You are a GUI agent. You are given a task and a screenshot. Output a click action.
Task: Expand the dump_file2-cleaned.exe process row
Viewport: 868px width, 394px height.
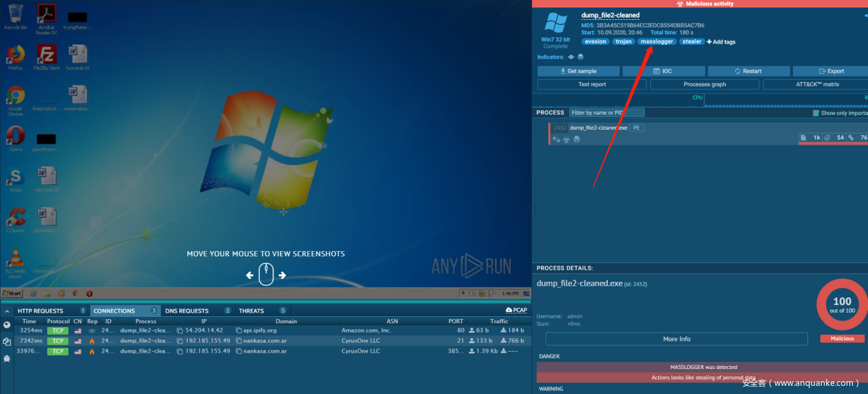(x=598, y=128)
